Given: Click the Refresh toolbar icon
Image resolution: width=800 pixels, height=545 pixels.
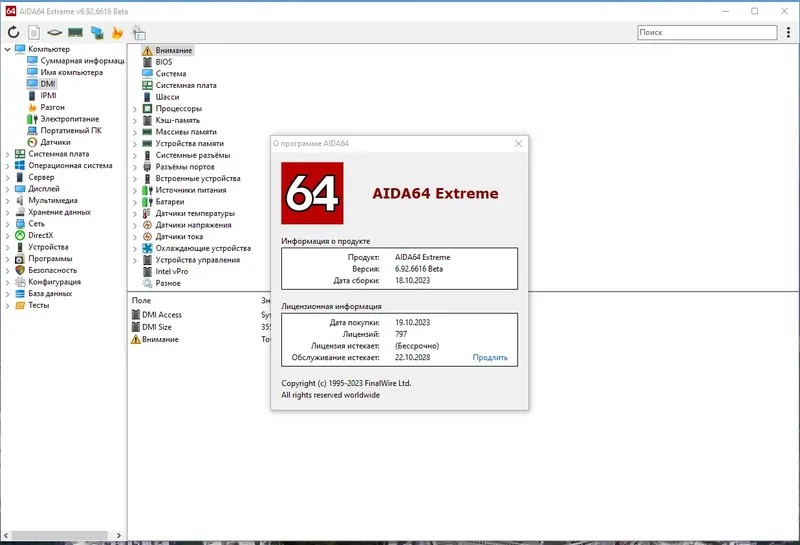Looking at the screenshot, I should point(13,32).
